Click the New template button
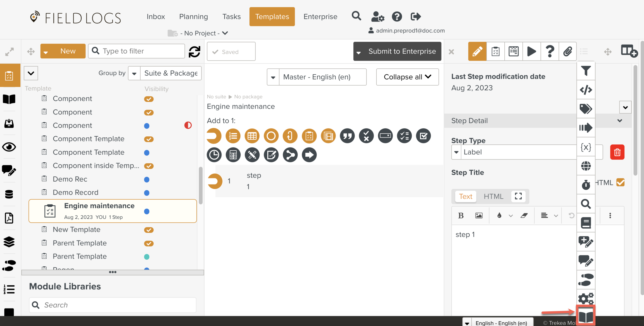The height and width of the screenshot is (326, 644). pos(68,51)
